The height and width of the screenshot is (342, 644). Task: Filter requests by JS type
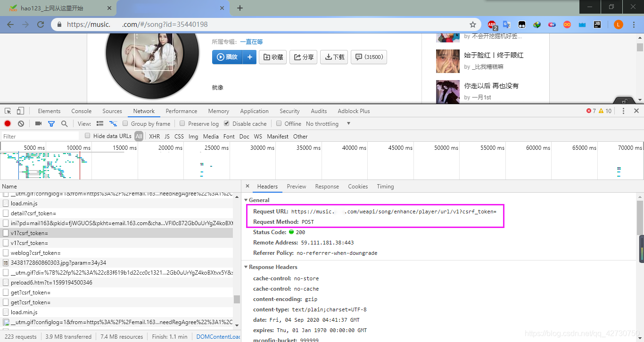167,137
